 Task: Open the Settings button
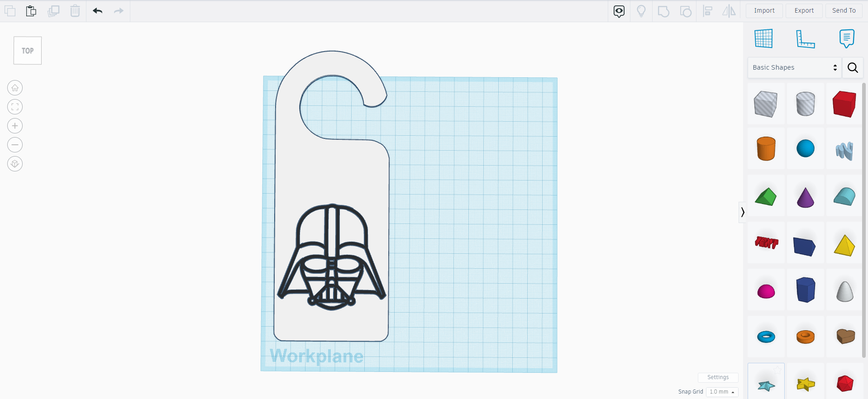(x=718, y=377)
